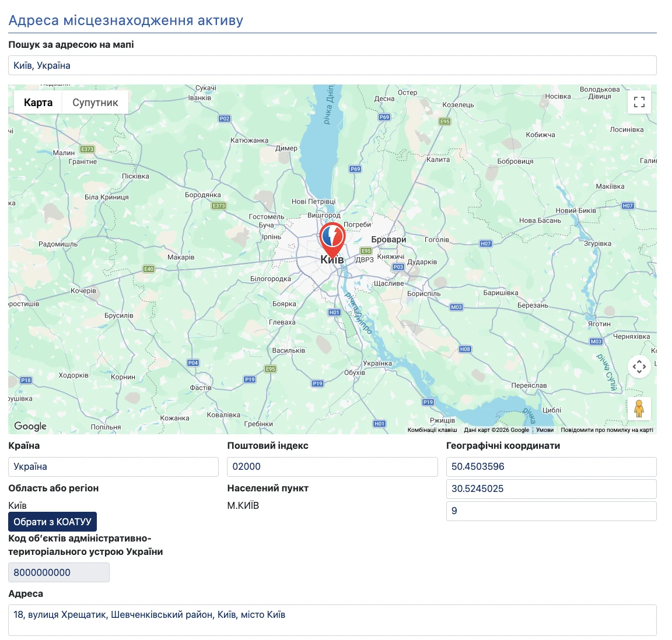
Task: Click the Поштовий індекс field
Action: (332, 466)
